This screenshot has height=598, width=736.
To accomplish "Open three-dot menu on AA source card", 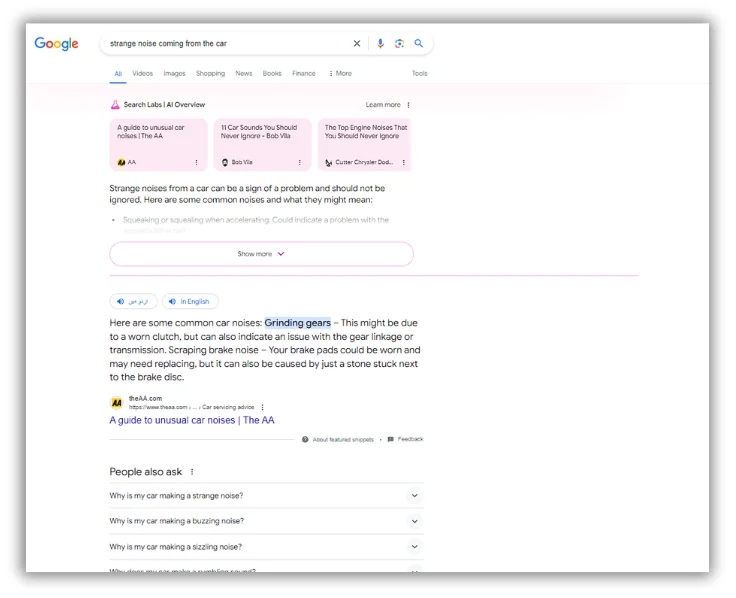I will click(196, 162).
